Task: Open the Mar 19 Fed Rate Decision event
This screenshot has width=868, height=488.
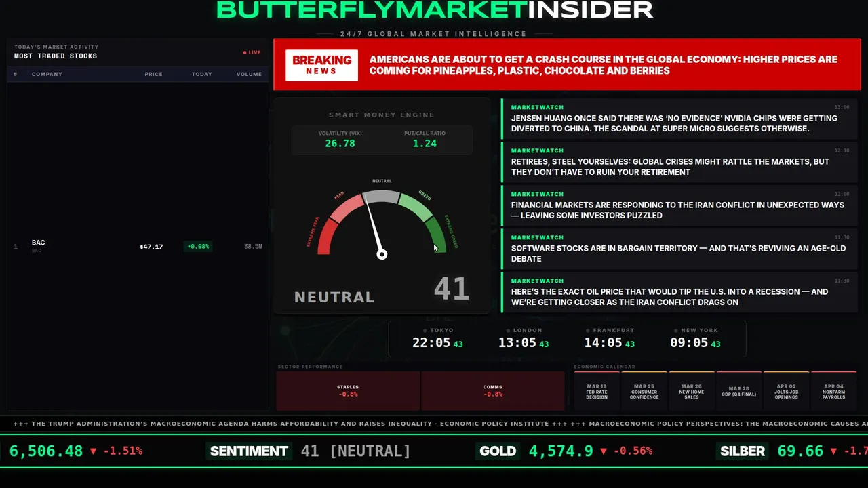Action: click(x=597, y=391)
